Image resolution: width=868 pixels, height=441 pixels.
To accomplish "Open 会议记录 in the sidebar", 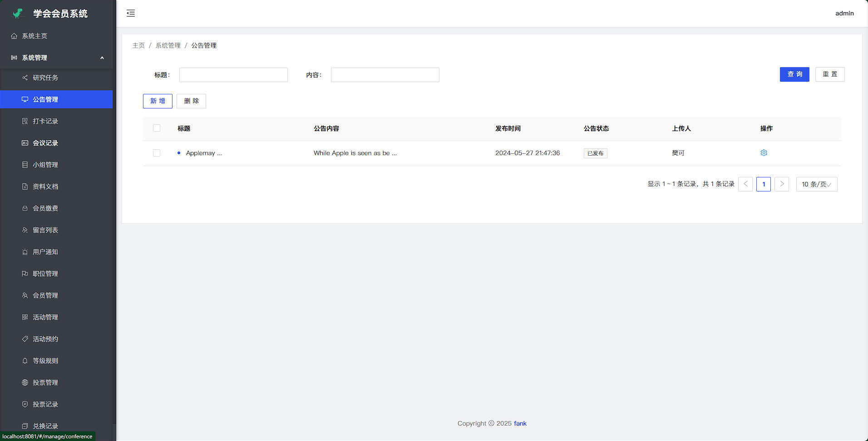I will click(x=45, y=143).
